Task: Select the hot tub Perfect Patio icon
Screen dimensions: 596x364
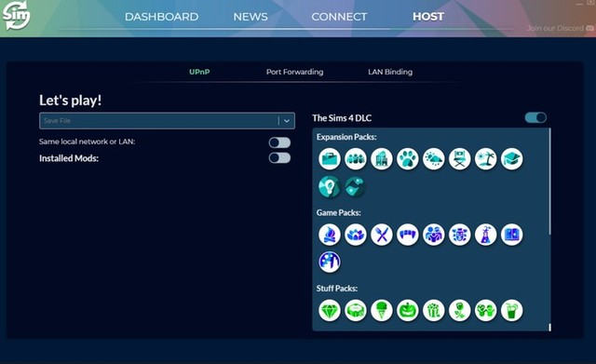Action: (356, 310)
